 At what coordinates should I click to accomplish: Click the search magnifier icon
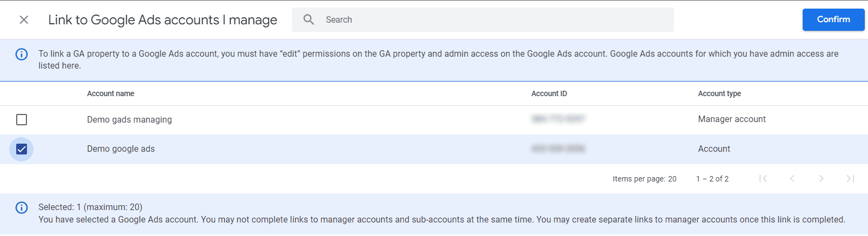click(309, 19)
